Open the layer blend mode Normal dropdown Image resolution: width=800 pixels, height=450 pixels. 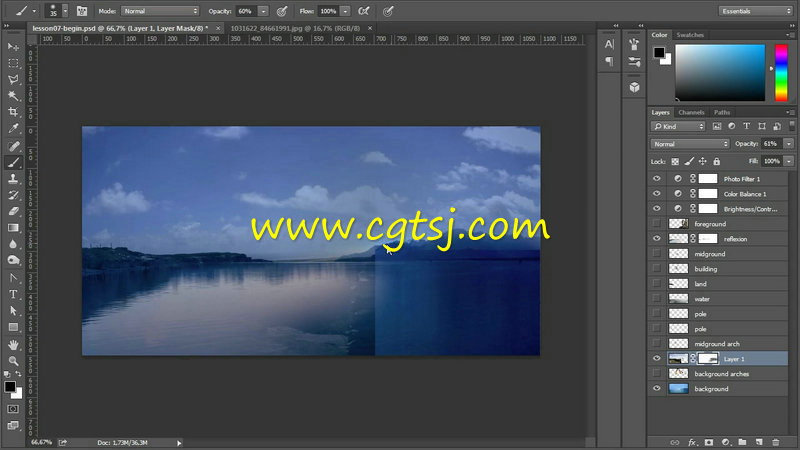click(691, 144)
